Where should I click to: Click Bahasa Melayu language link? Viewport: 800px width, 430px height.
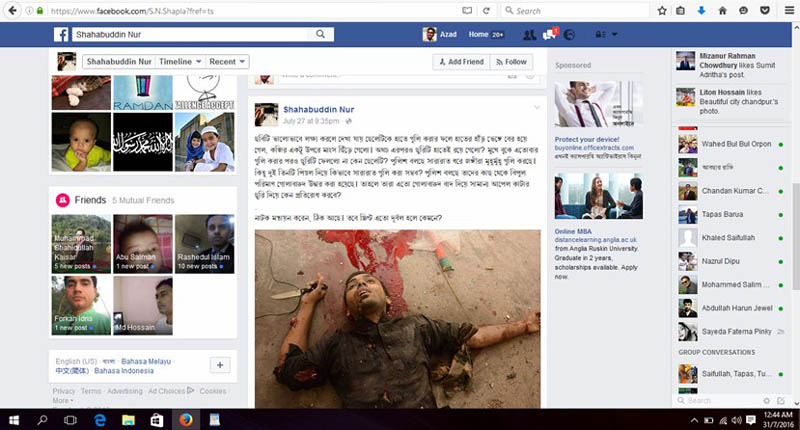pyautogui.click(x=147, y=360)
